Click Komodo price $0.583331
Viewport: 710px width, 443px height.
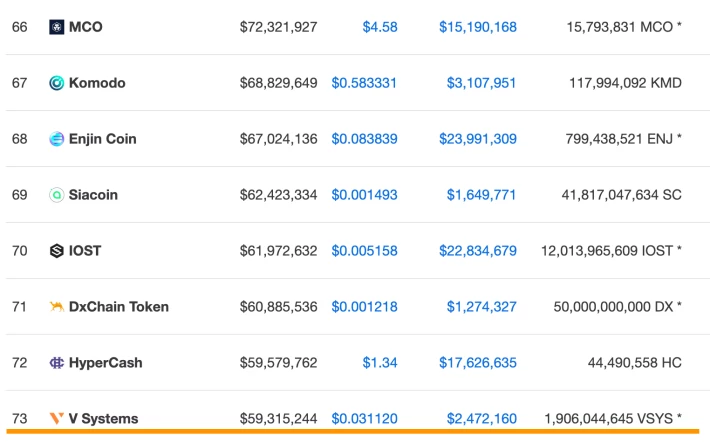click(364, 83)
